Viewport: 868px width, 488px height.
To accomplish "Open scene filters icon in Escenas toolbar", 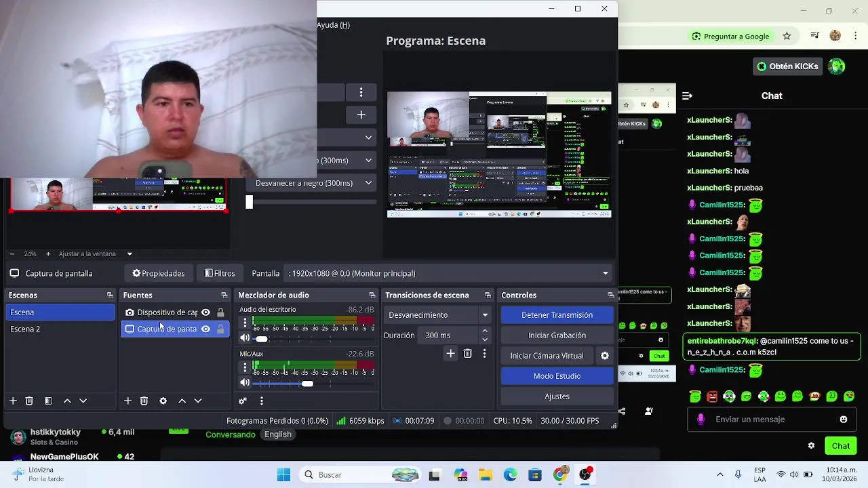I will pyautogui.click(x=48, y=401).
